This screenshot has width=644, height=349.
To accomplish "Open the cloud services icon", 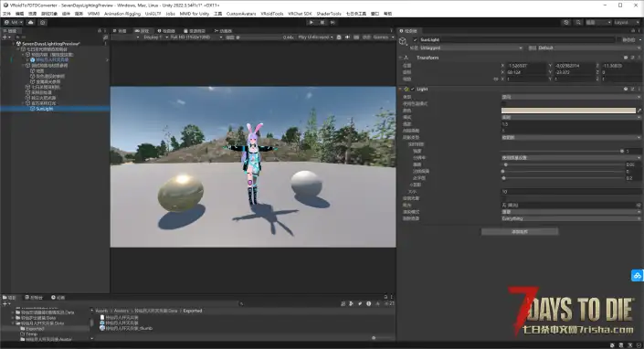I will 31,22.
